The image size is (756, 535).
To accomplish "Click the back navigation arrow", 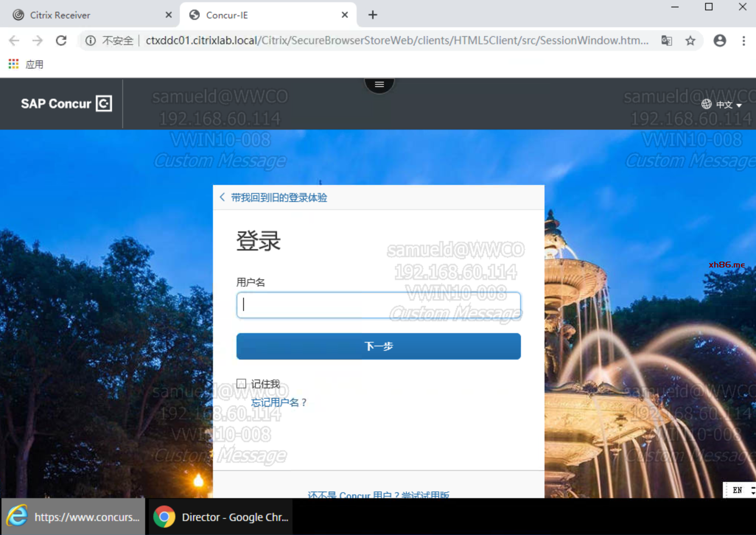I will click(x=14, y=40).
